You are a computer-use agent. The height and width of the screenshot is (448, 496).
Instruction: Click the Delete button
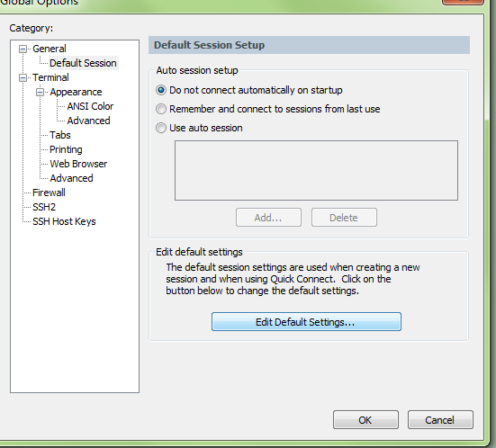344,218
